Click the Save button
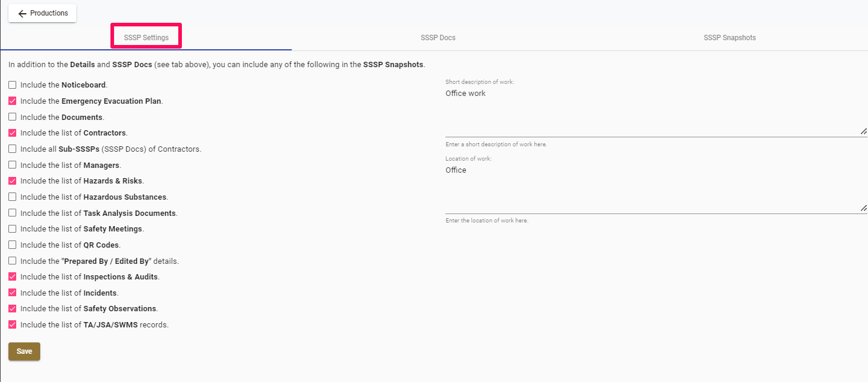Screen dimensions: 868x382 (x=24, y=351)
